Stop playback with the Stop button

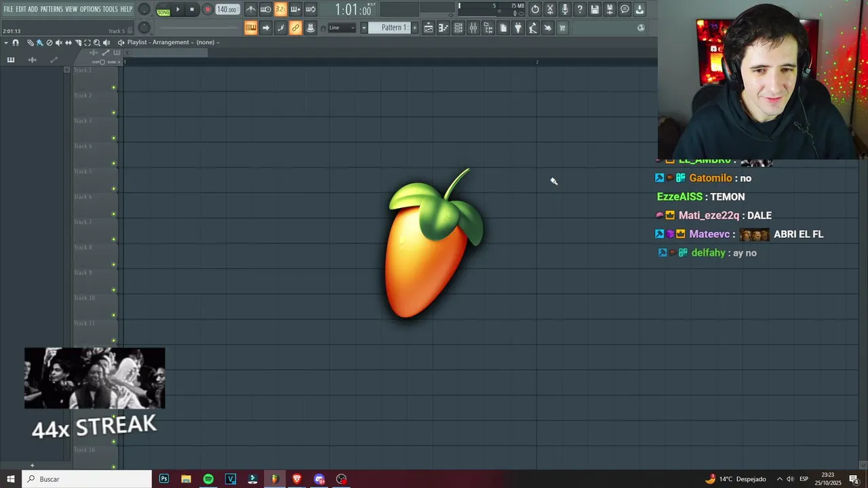point(192,9)
